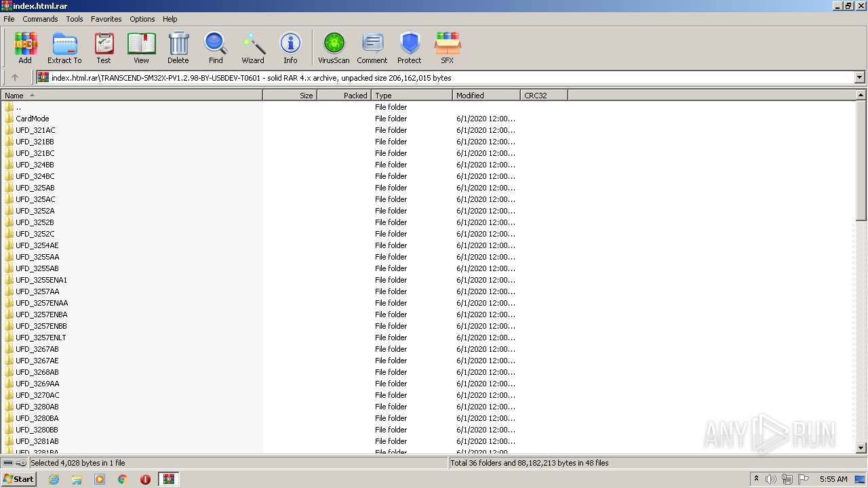The height and width of the screenshot is (488, 868).
Task: Select the WinRAR taskbar button
Action: 168,479
